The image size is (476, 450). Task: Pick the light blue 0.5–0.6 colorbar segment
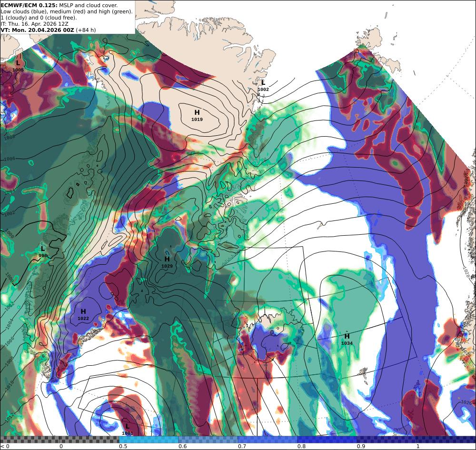149,440
